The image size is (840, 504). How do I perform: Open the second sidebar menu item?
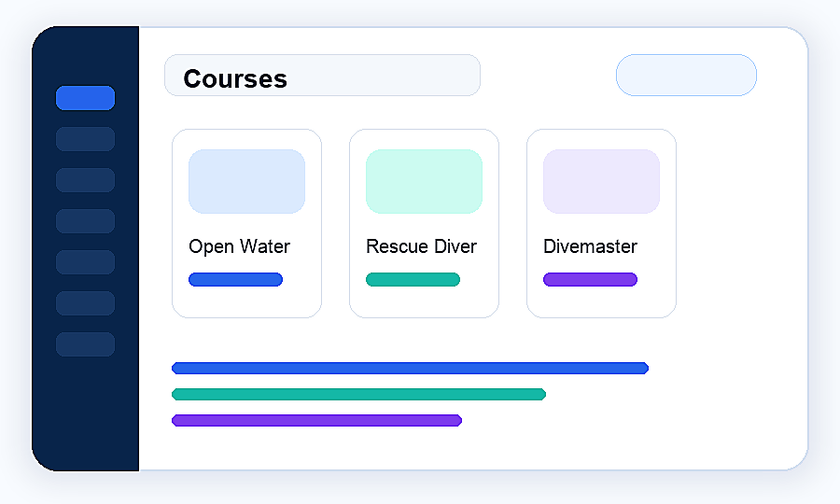(x=85, y=139)
